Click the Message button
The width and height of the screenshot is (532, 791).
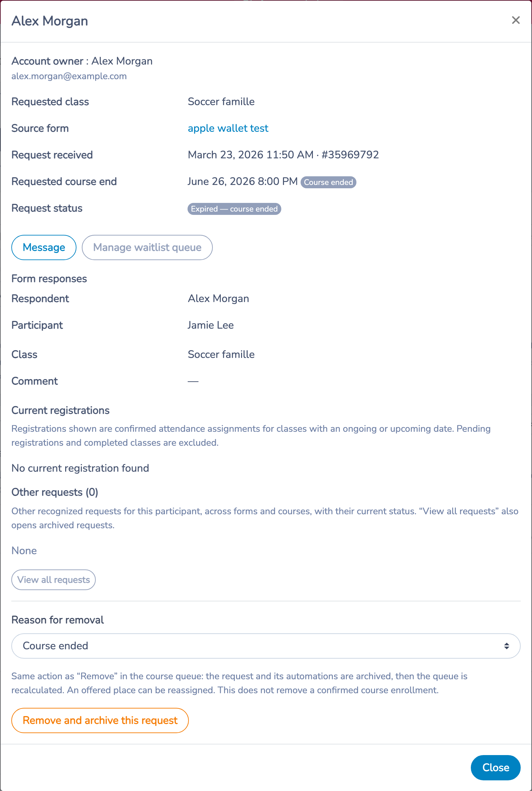tap(44, 247)
